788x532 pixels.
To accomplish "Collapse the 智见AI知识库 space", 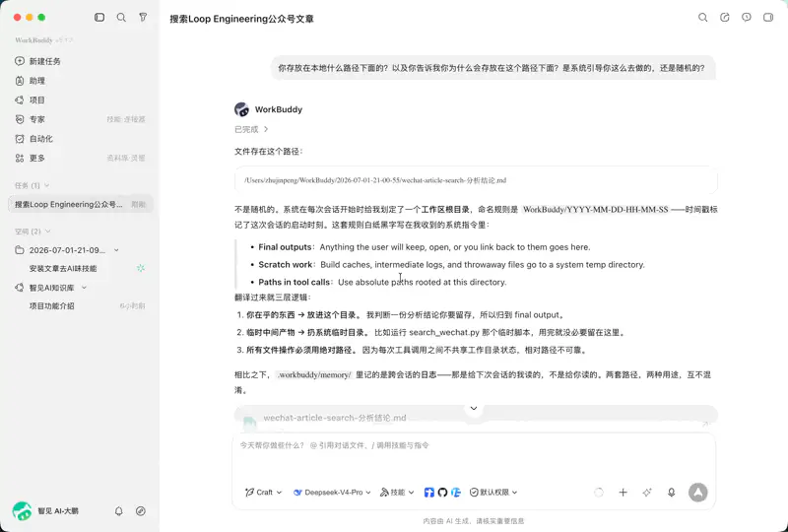I will coord(85,288).
